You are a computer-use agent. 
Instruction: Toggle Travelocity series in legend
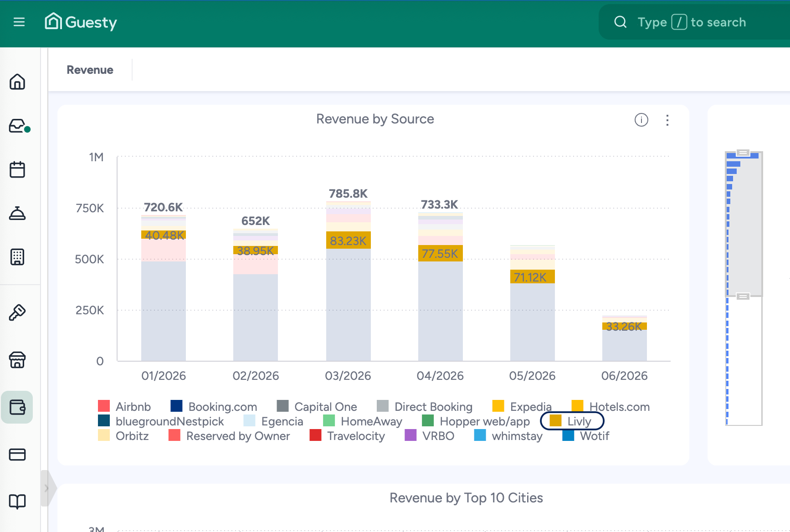(x=348, y=435)
